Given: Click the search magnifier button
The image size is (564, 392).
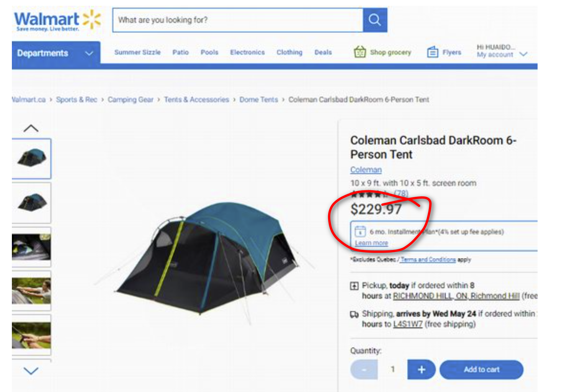Looking at the screenshot, I should click(x=374, y=20).
